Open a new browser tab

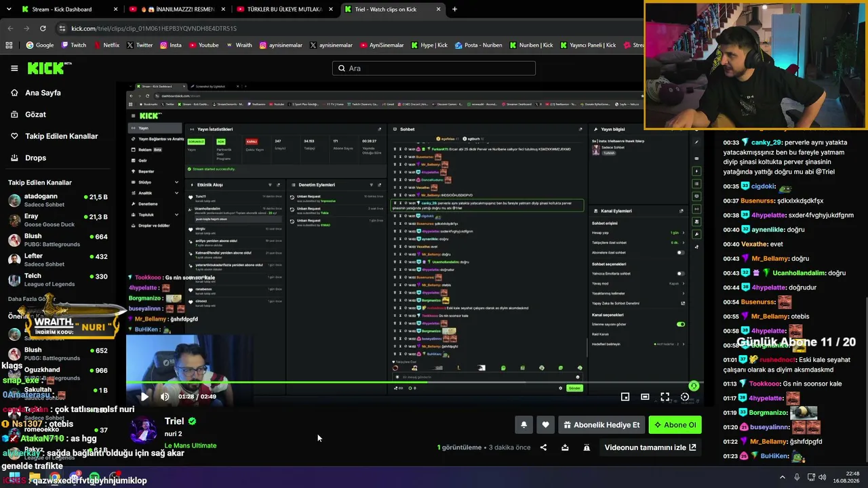(x=454, y=9)
